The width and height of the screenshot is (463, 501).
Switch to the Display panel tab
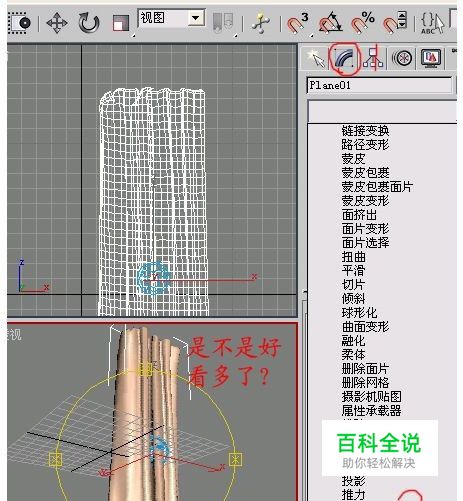tap(431, 58)
